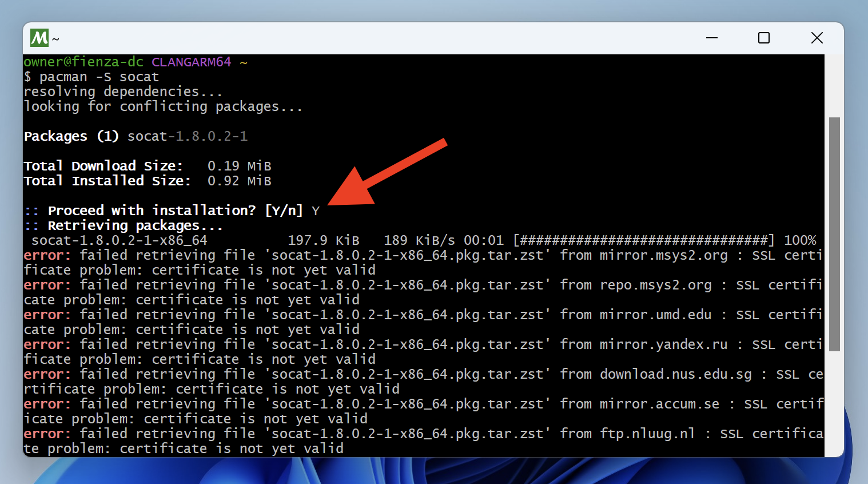This screenshot has height=484, width=868.
Task: Click 'repo.msys2.org' in the error output
Action: pyautogui.click(x=655, y=285)
